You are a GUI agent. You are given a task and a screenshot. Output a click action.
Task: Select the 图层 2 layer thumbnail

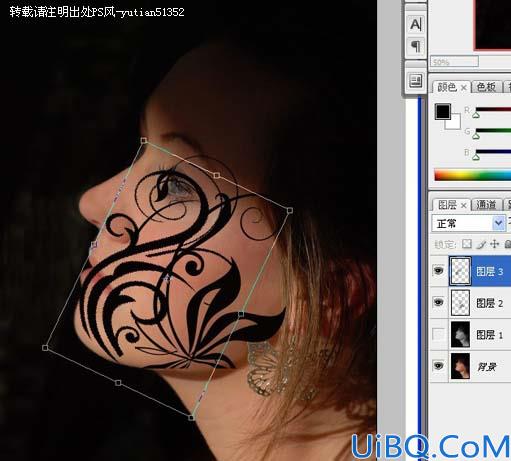click(x=460, y=303)
